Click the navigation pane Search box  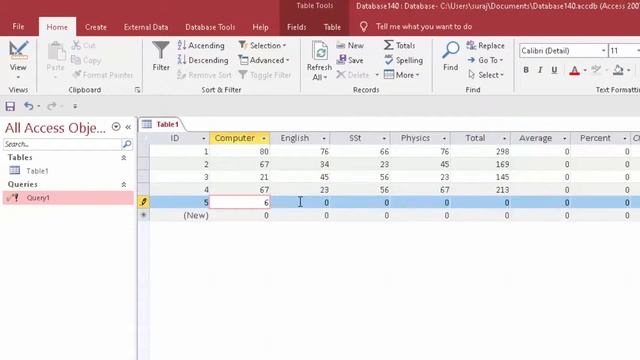point(62,144)
